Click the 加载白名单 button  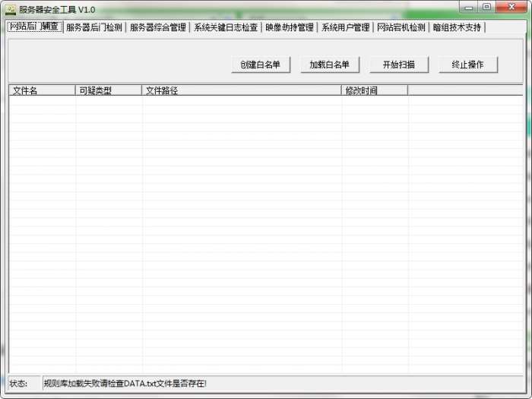click(x=329, y=65)
